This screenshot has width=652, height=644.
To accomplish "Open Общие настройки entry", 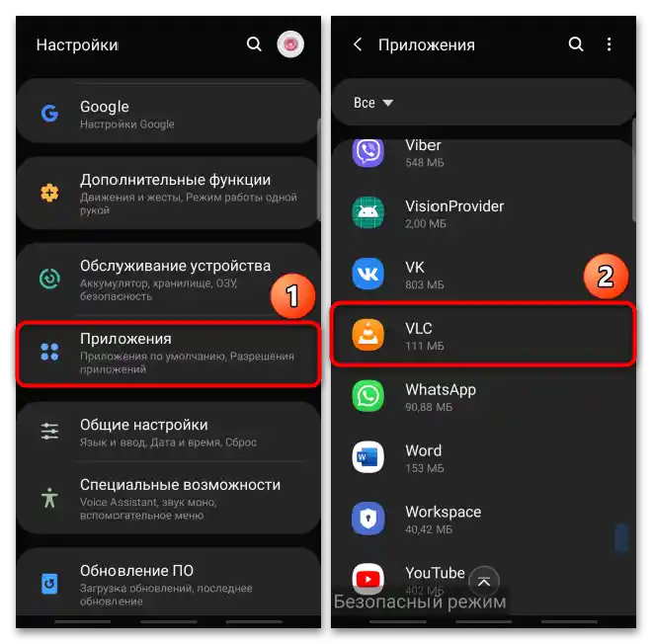I will point(168,432).
